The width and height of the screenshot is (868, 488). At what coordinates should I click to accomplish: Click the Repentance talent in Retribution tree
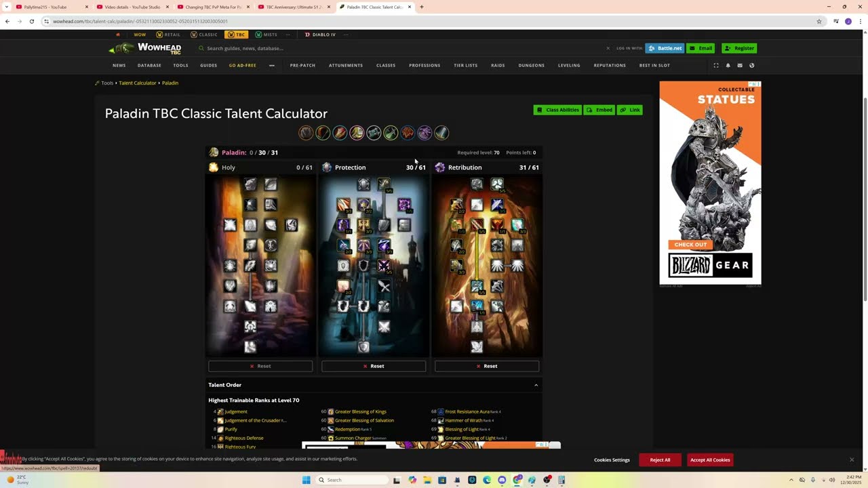[x=477, y=306]
